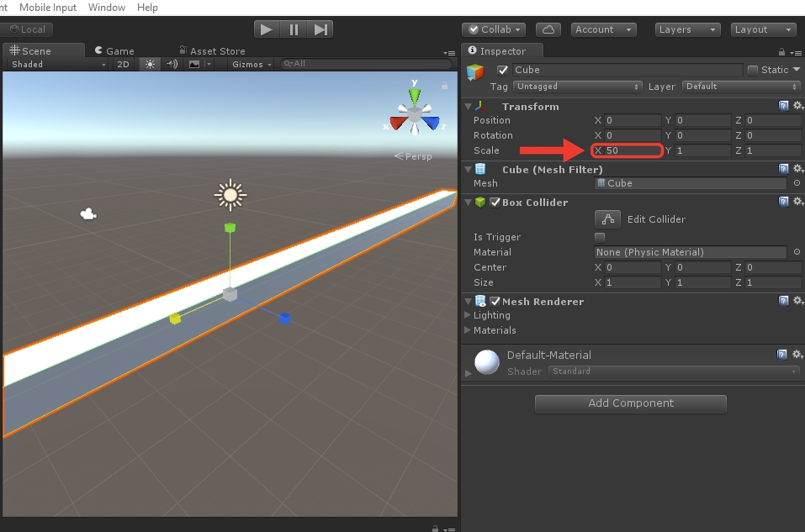Toggle Cube active checkbox
This screenshot has width=805, height=532.
coord(503,71)
